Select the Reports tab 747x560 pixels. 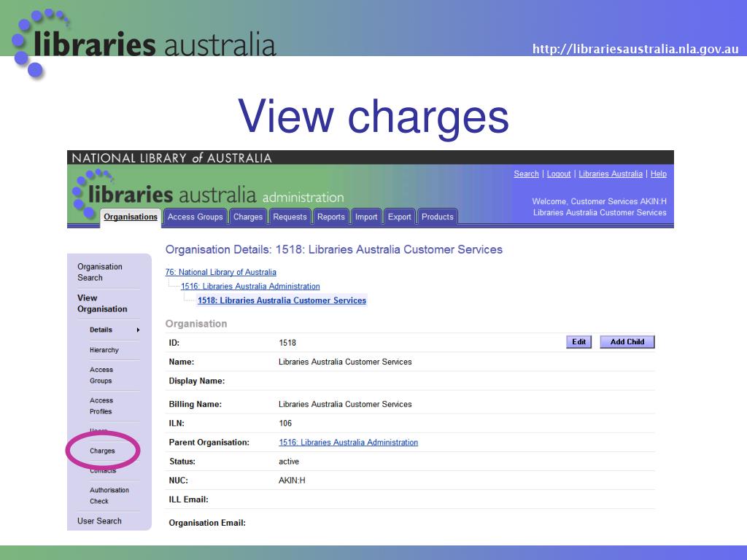[x=331, y=217]
